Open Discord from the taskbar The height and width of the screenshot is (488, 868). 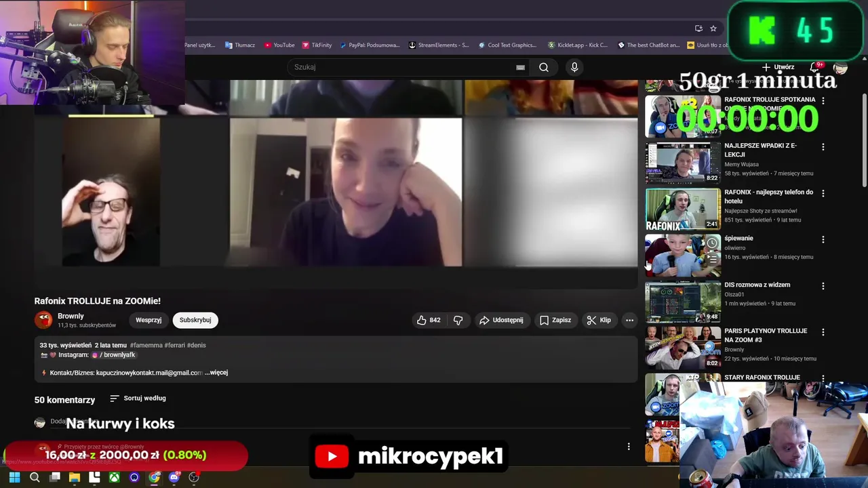174,477
